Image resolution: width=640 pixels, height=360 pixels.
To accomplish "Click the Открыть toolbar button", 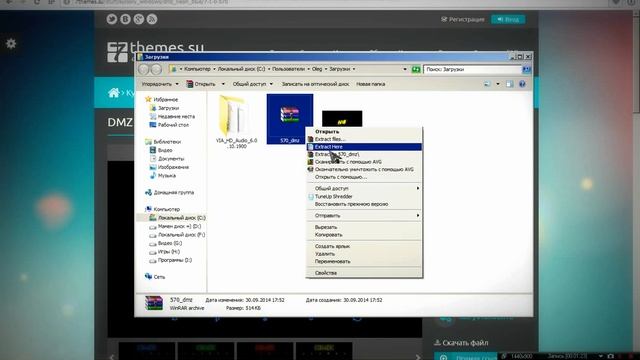I will coord(201,84).
